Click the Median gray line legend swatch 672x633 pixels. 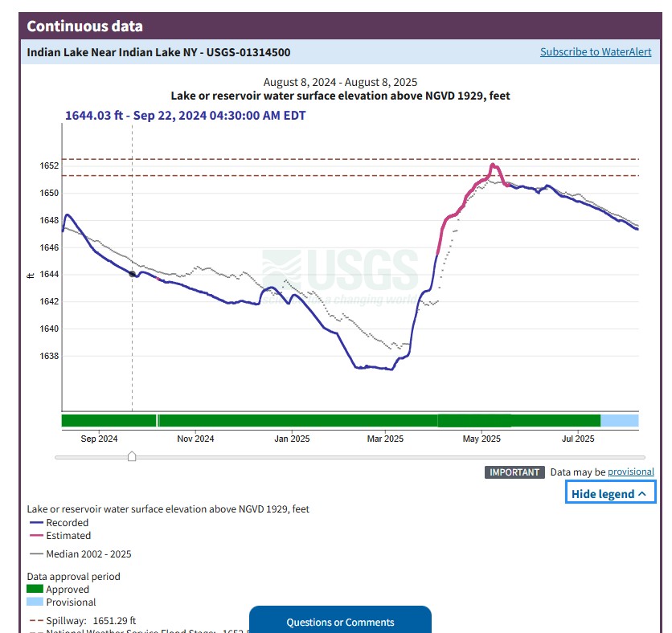[x=35, y=554]
